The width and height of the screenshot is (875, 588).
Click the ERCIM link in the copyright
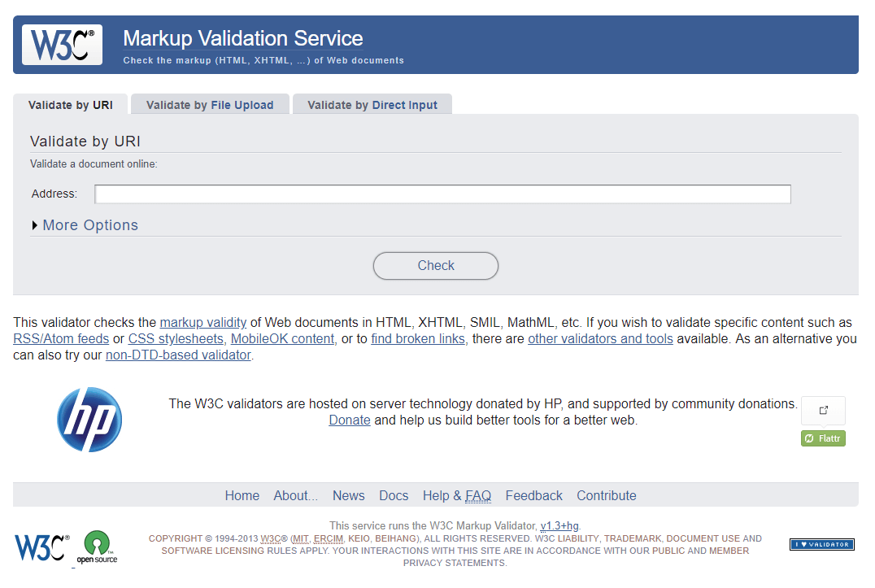point(329,538)
